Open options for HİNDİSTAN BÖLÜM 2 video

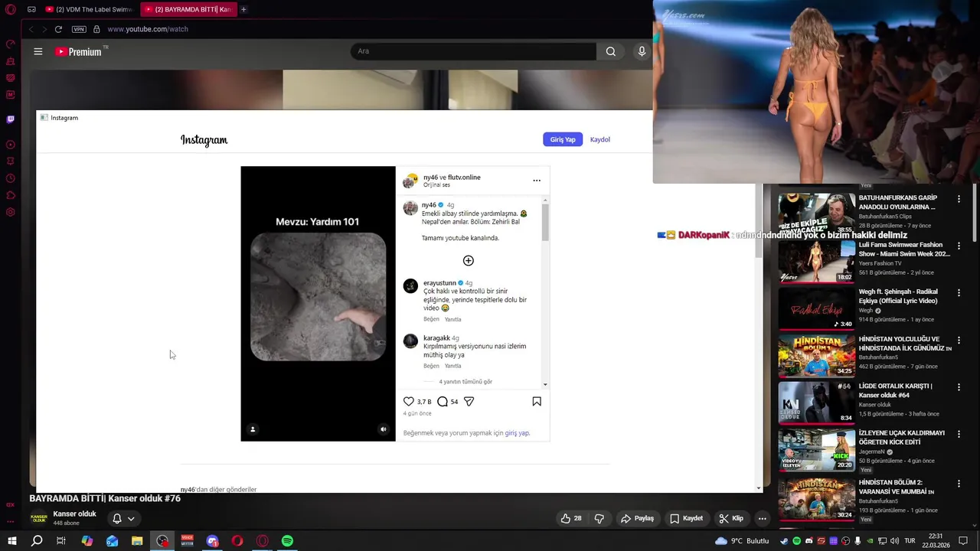(x=959, y=484)
